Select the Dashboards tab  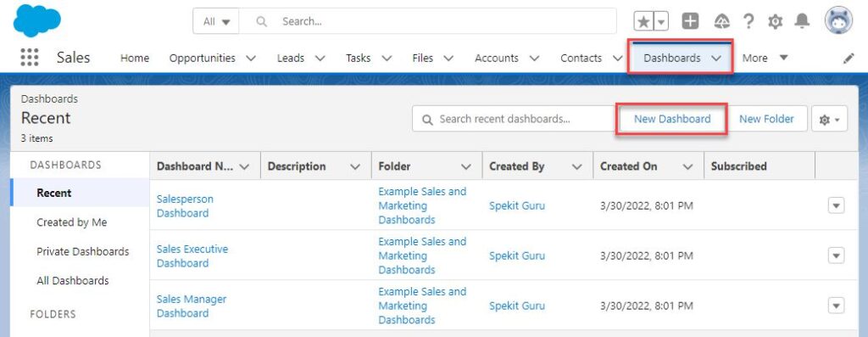pyautogui.click(x=671, y=59)
